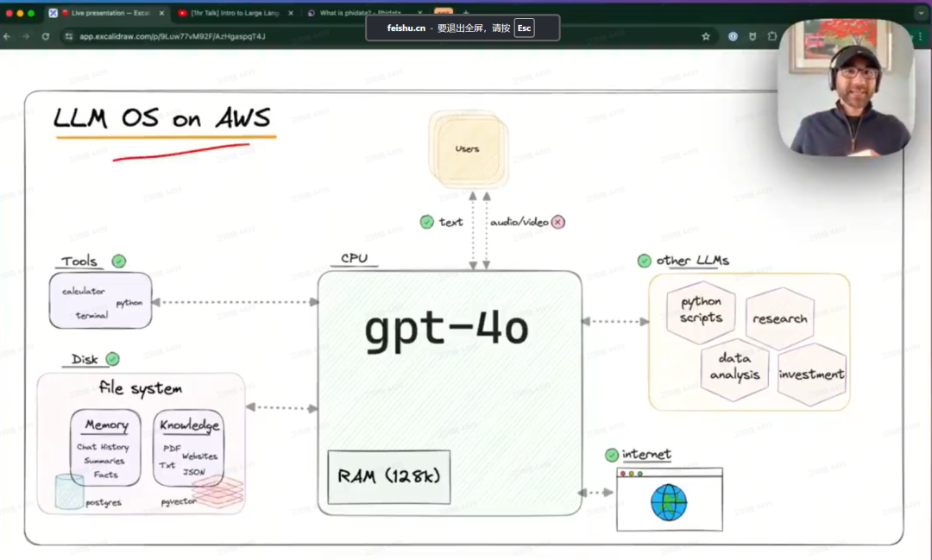932x560 pixels.
Task: Bookmark this page with the star icon
Action: (706, 36)
